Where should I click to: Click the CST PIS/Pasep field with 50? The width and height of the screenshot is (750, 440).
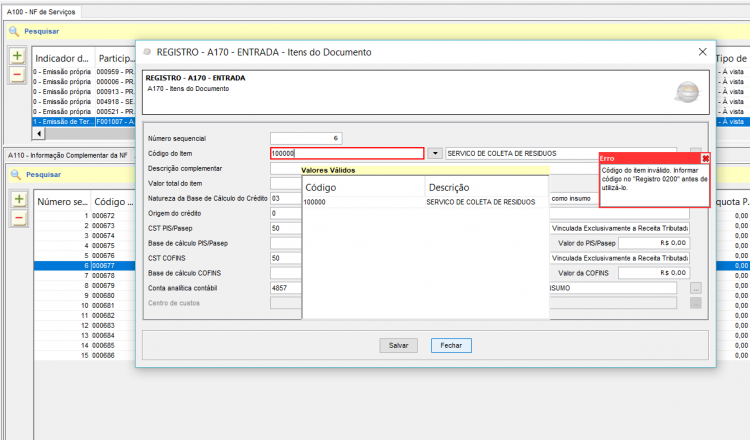click(286, 229)
